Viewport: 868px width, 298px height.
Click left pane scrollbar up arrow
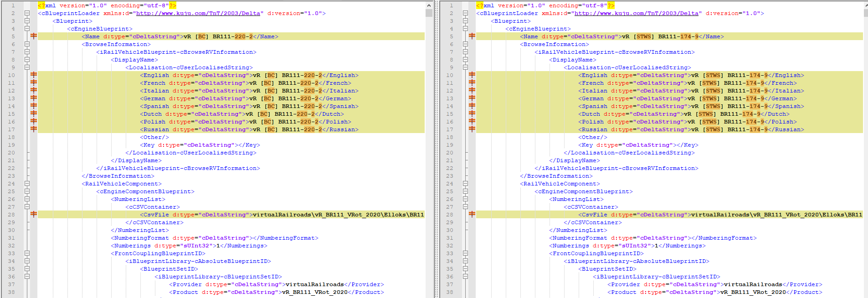[x=429, y=5]
